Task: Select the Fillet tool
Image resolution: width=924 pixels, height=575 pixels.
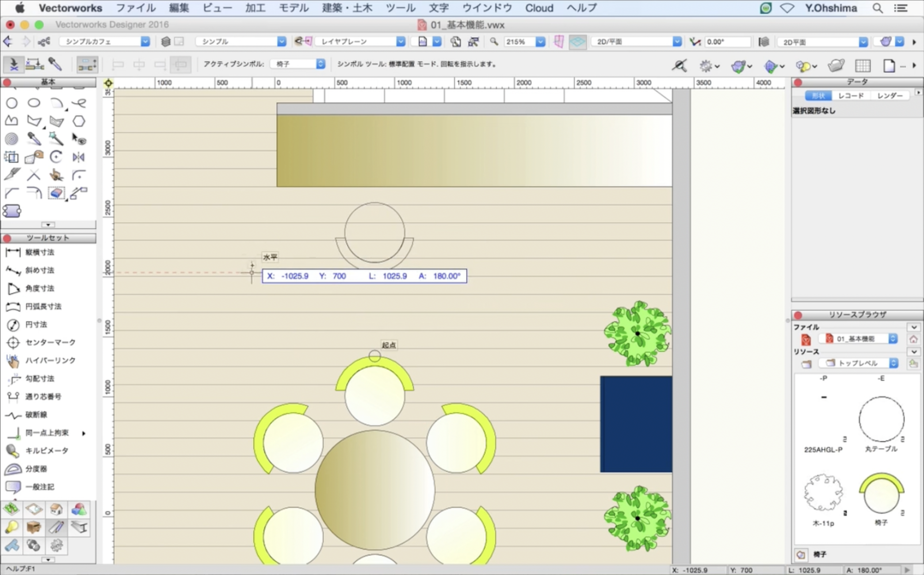Action: [x=79, y=175]
